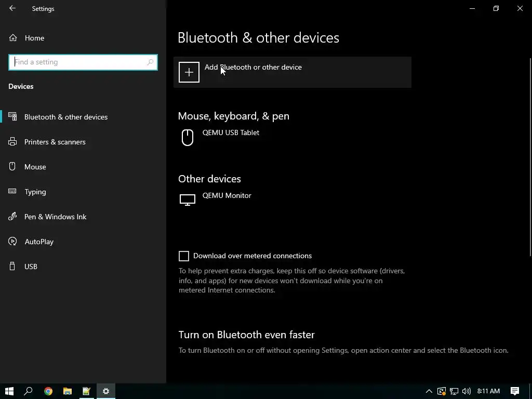Click the magnifier icon in search box

click(150, 62)
